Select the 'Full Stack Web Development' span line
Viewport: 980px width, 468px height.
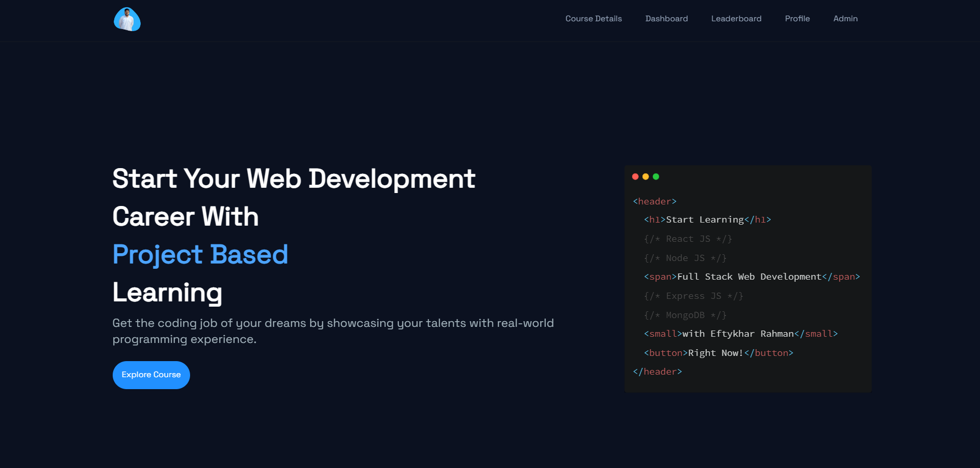(751, 277)
